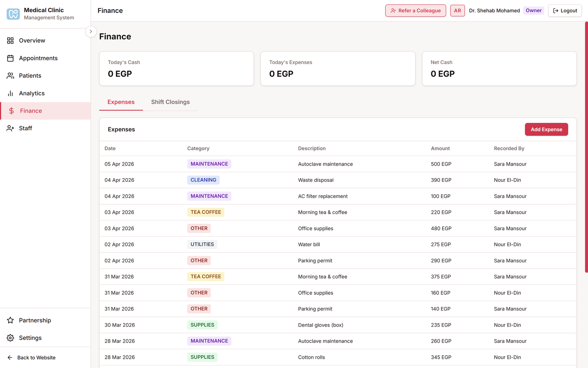Log out using the Logout button

tap(565, 11)
